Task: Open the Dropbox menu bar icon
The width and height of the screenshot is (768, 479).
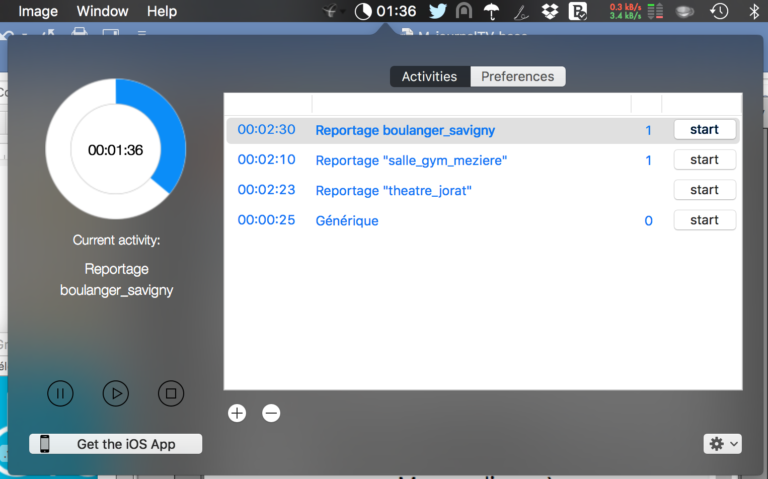Action: [550, 12]
